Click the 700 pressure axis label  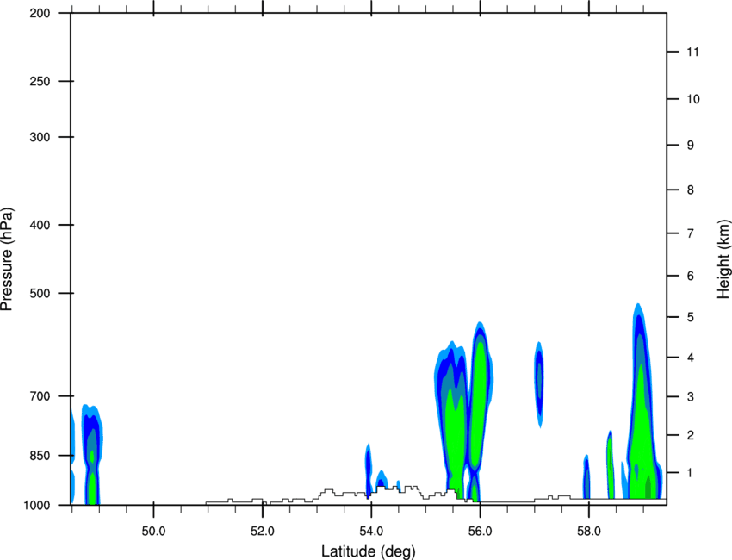[40, 396]
